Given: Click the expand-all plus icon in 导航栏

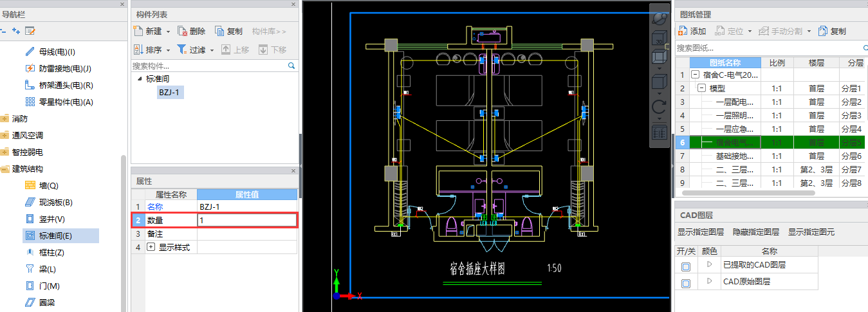Looking at the screenshot, I should click(x=16, y=30).
